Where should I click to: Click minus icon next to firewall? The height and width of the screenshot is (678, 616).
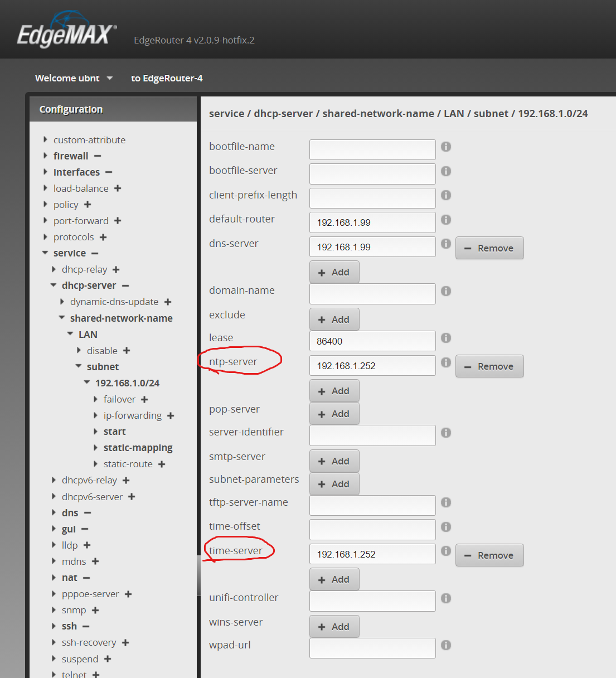pos(98,156)
